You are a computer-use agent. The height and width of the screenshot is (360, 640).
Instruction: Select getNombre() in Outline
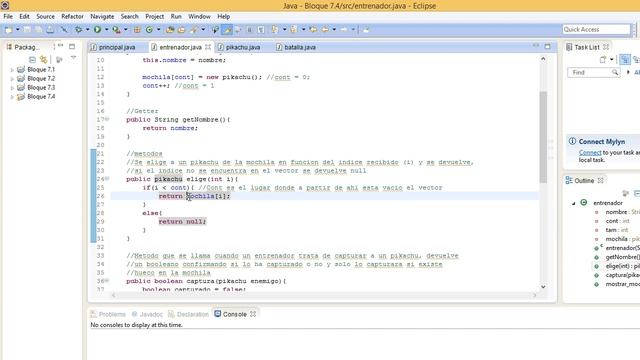coord(622,257)
